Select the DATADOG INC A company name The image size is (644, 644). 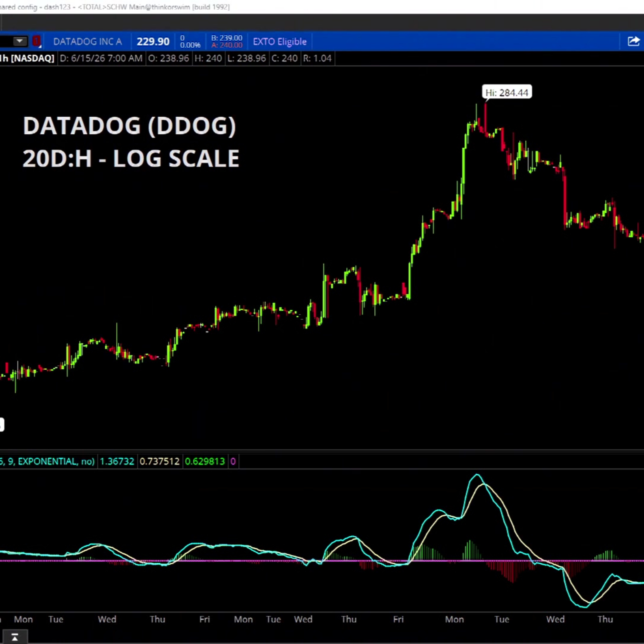tap(87, 42)
